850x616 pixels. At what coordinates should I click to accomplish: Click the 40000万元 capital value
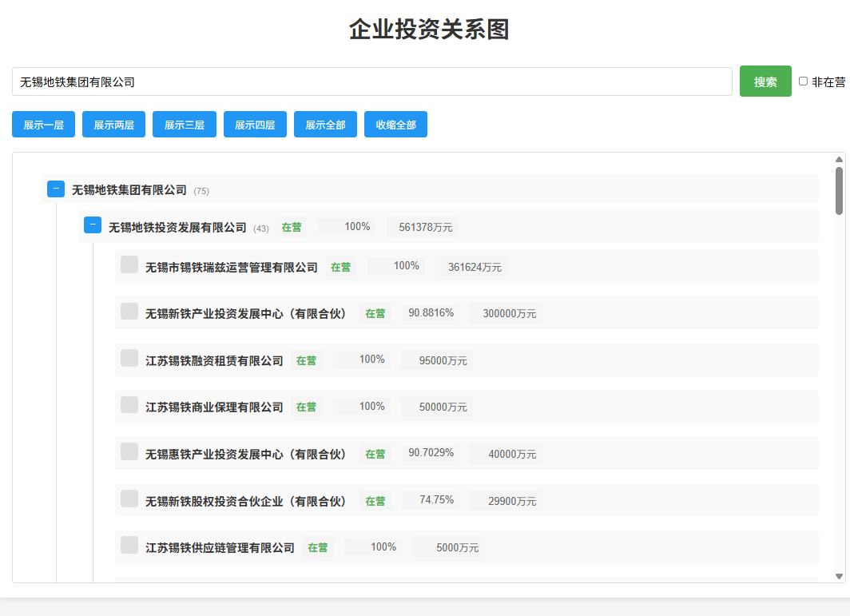[512, 454]
